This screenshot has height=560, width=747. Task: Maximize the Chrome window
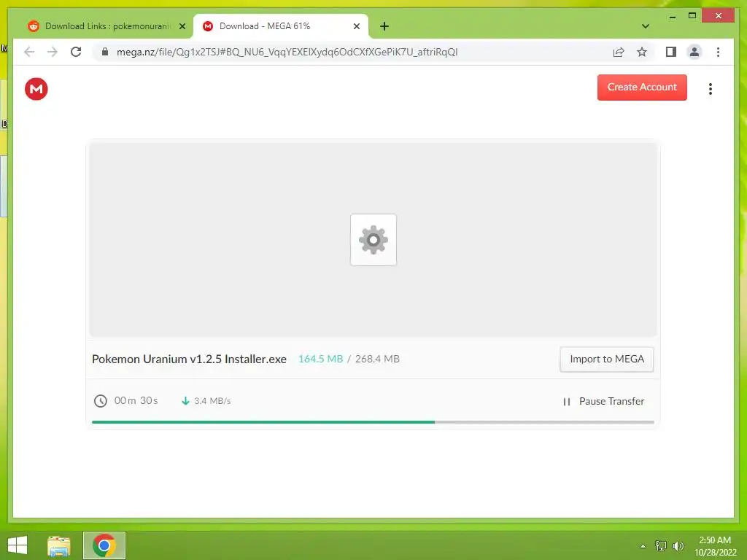[x=692, y=16]
